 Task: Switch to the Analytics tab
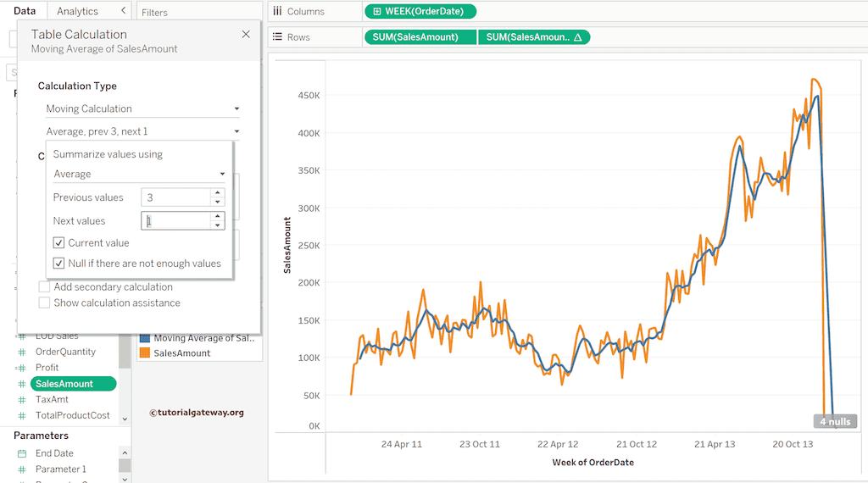click(x=77, y=11)
